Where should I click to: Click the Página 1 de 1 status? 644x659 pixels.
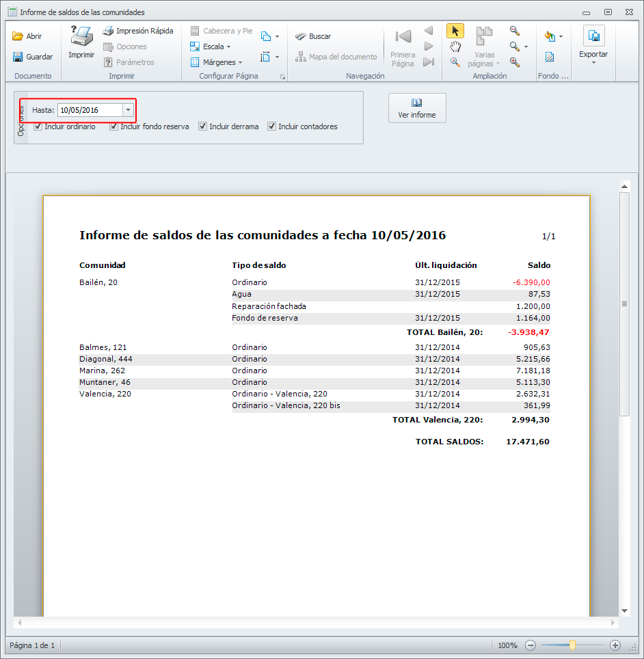click(32, 645)
